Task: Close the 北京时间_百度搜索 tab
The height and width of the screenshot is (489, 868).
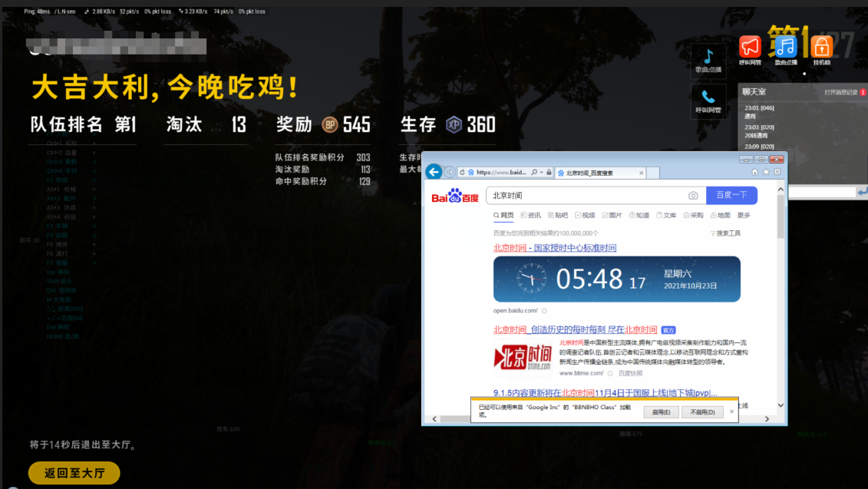Action: point(641,173)
